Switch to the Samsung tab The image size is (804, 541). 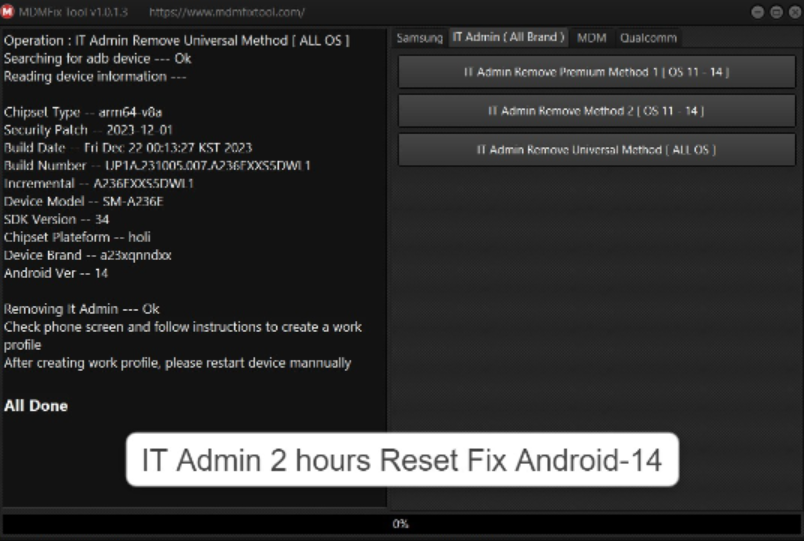[x=419, y=37]
